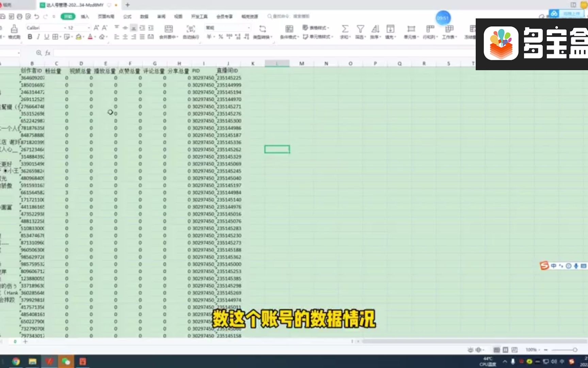Toggle bottom vertical alignment

(134, 28)
